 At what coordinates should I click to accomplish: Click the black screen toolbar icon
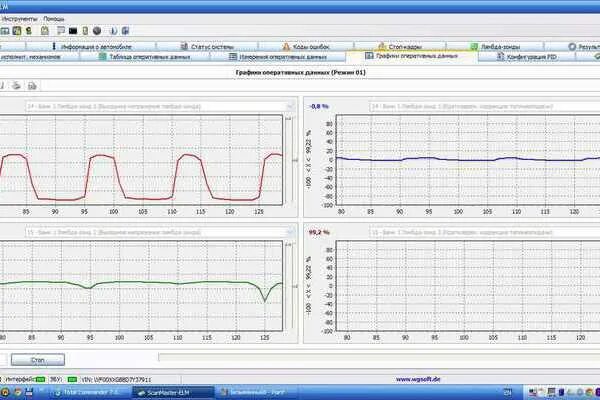pyautogui.click(x=73, y=31)
